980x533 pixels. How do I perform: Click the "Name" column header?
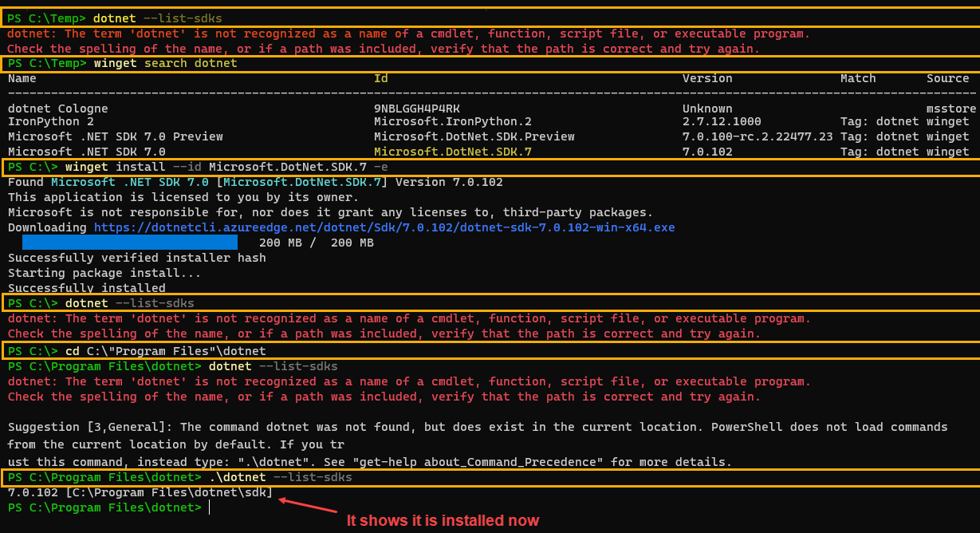22,78
